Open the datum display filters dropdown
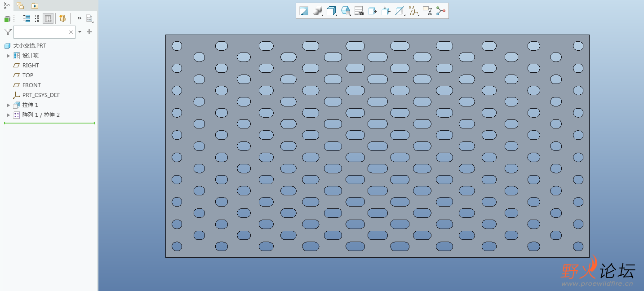Image resolution: width=644 pixels, height=291 pixels. (414, 11)
